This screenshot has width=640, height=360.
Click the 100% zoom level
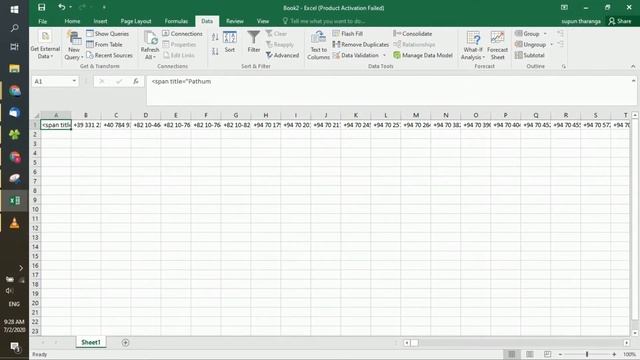pyautogui.click(x=629, y=354)
